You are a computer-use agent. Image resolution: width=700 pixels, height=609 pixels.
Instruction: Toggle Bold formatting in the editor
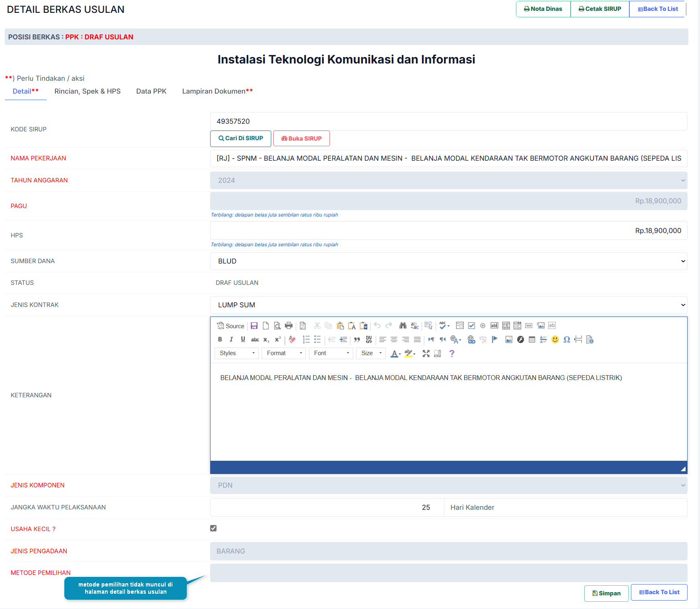[220, 340]
